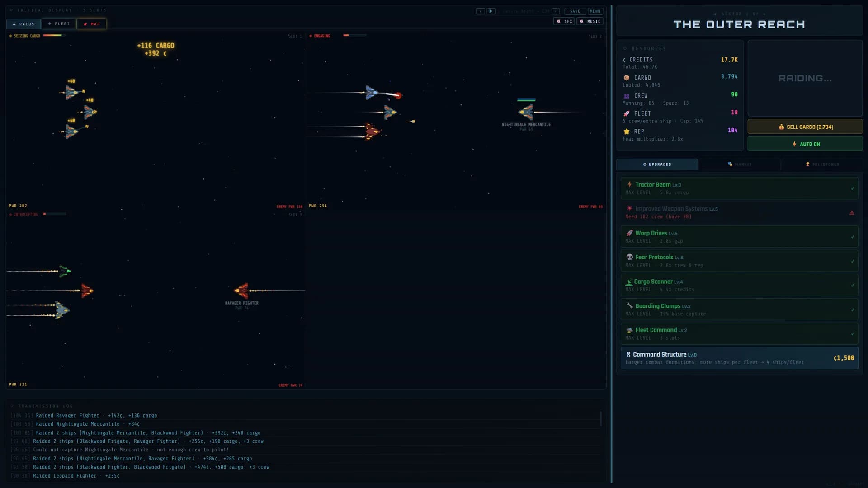
Task: Click THE OUTER REACH sector title
Action: point(739,24)
